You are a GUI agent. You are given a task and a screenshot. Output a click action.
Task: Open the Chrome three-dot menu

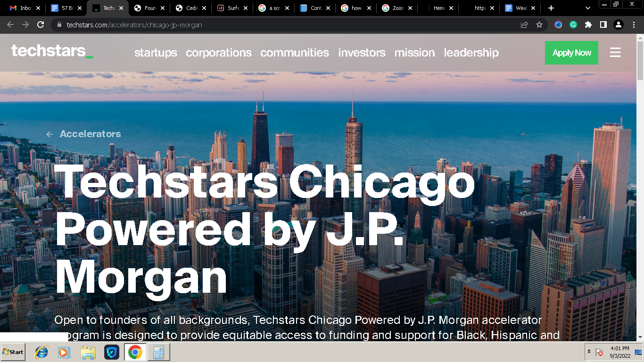tap(634, 25)
